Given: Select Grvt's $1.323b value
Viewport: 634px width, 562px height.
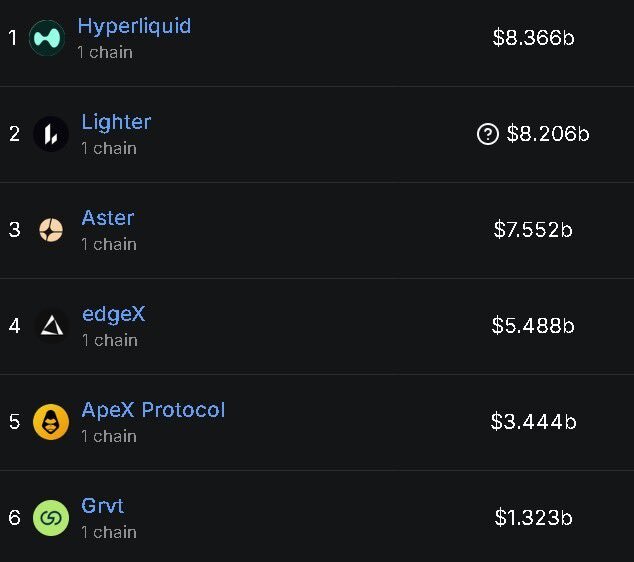Looking at the screenshot, I should pos(533,518).
